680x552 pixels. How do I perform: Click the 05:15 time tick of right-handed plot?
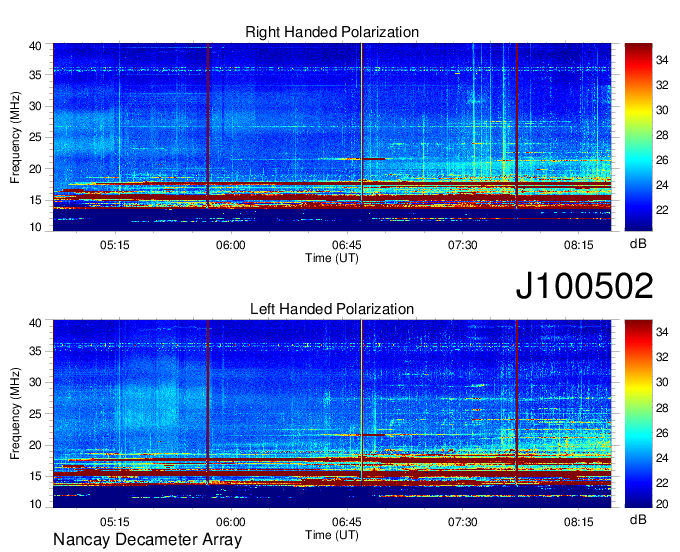click(115, 245)
